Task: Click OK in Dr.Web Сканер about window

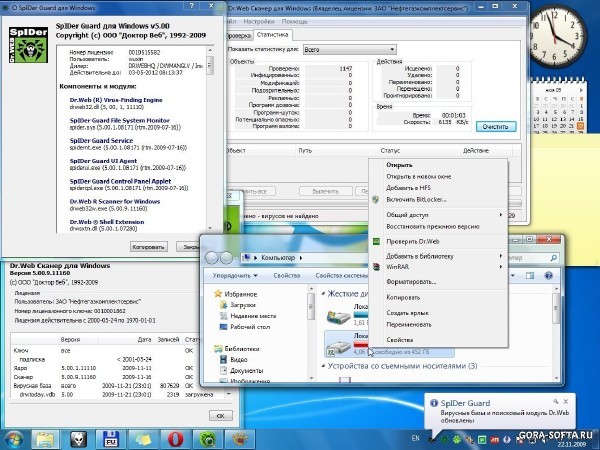Action: (x=221, y=416)
